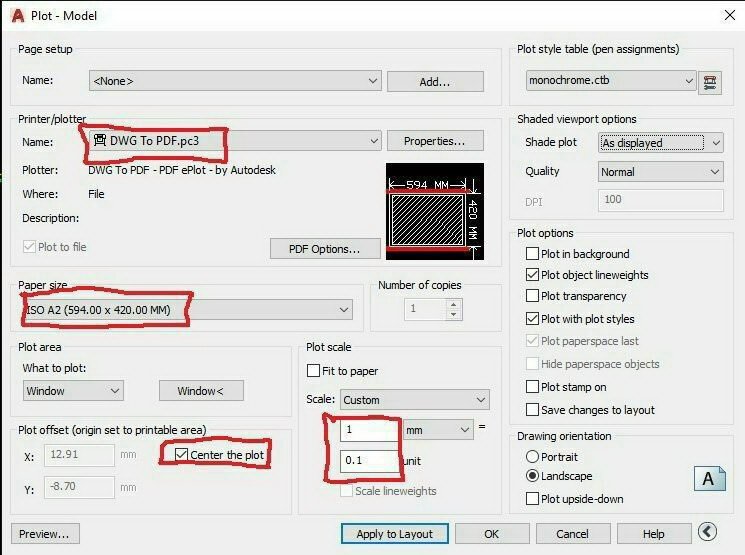Open the Quality Normal dropdown
Viewport: 745px width, 555px height.
pyautogui.click(x=660, y=172)
